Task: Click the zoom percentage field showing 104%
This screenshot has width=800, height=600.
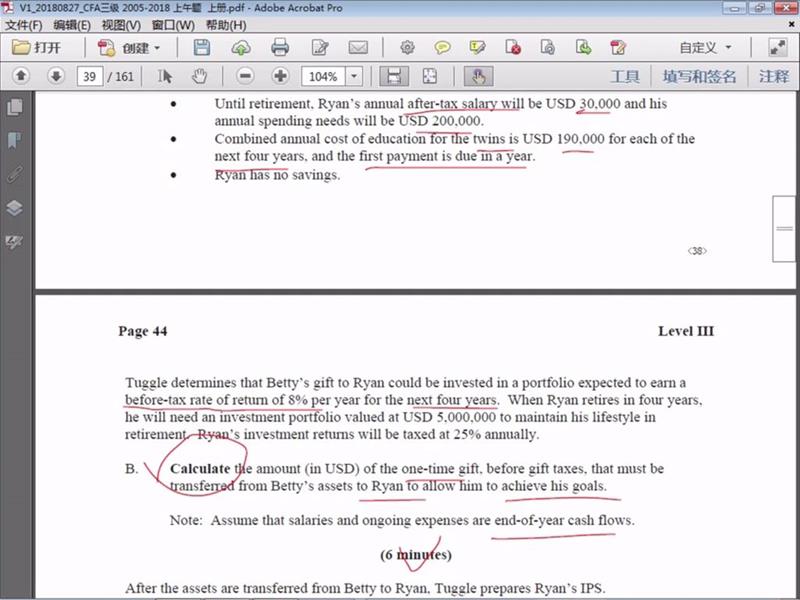Action: coord(323,77)
